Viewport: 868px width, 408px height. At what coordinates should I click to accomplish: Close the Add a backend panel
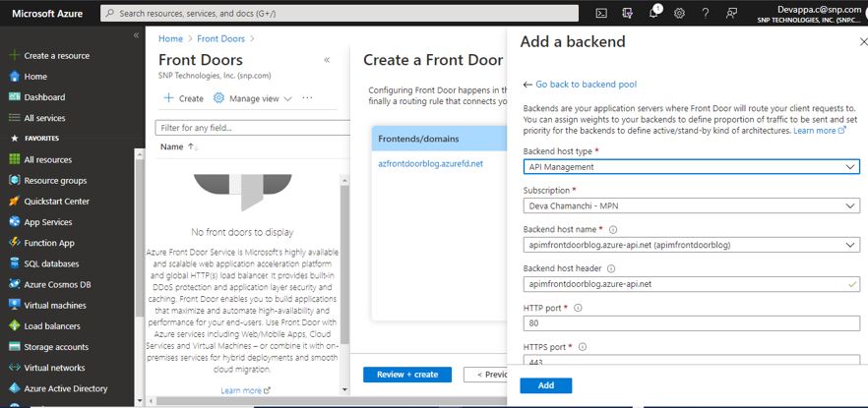pyautogui.click(x=861, y=42)
